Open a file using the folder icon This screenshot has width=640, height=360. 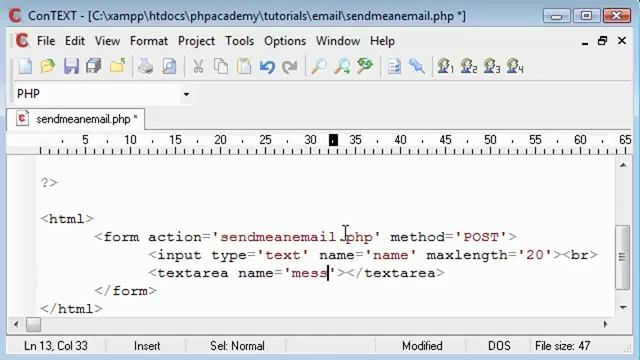[48, 66]
